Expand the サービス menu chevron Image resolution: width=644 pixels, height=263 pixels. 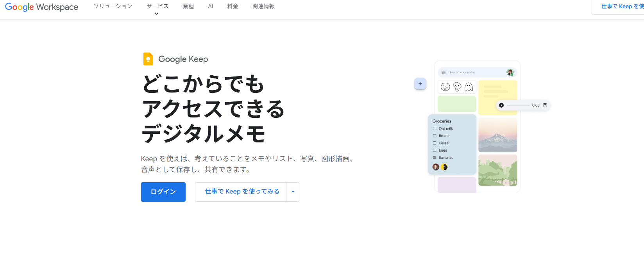[157, 14]
